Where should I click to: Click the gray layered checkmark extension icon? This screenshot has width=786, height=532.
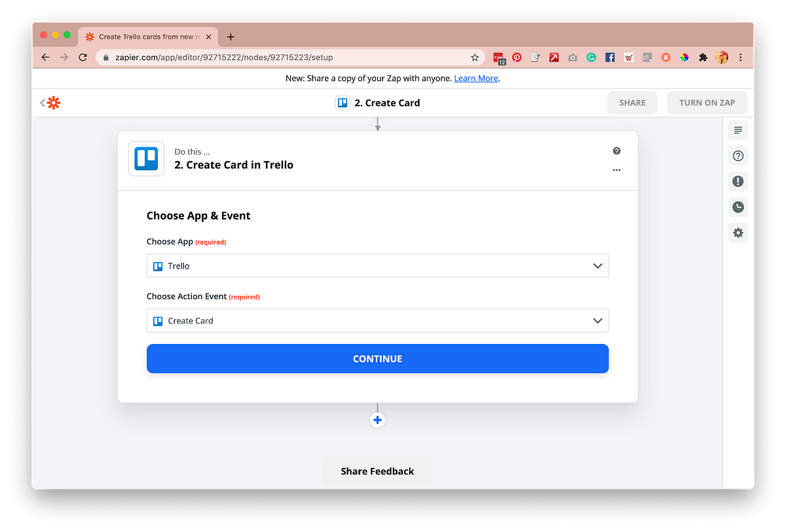[x=647, y=58]
